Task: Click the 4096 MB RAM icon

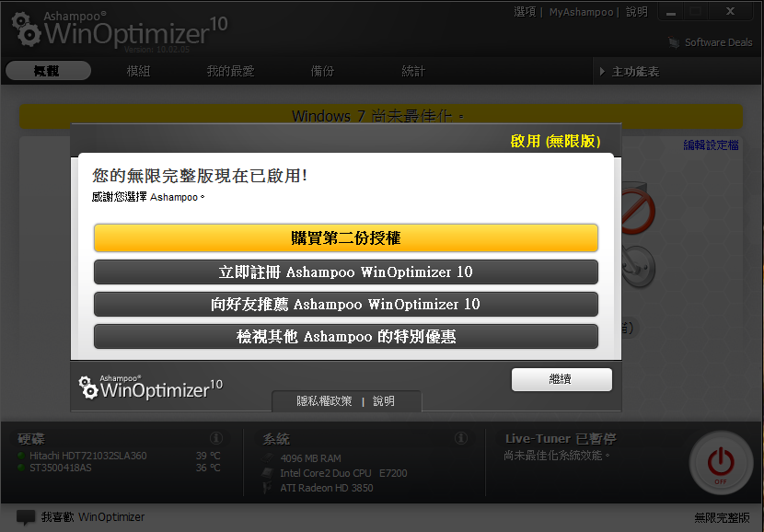Action: click(268, 458)
